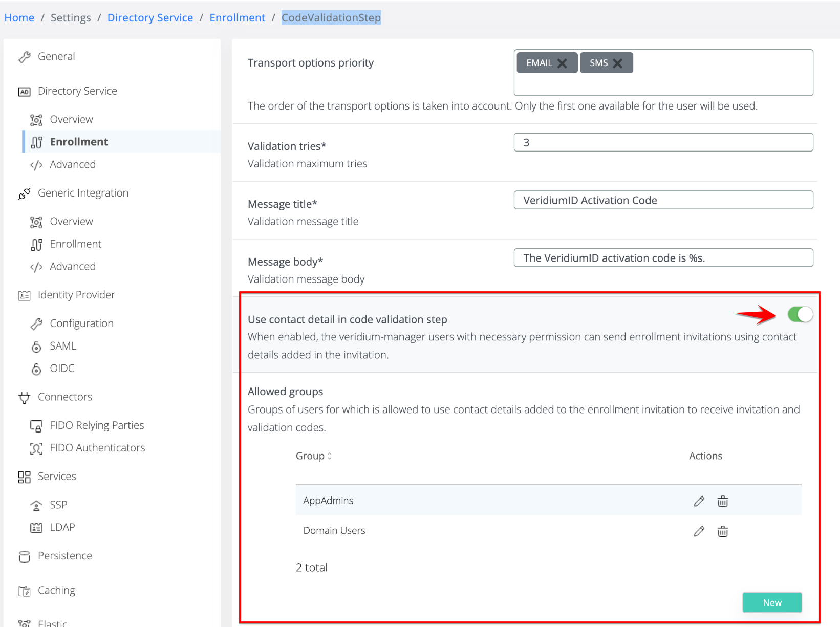This screenshot has width=840, height=627.
Task: Open FIDO Relying Parties menu item
Action: point(97,425)
